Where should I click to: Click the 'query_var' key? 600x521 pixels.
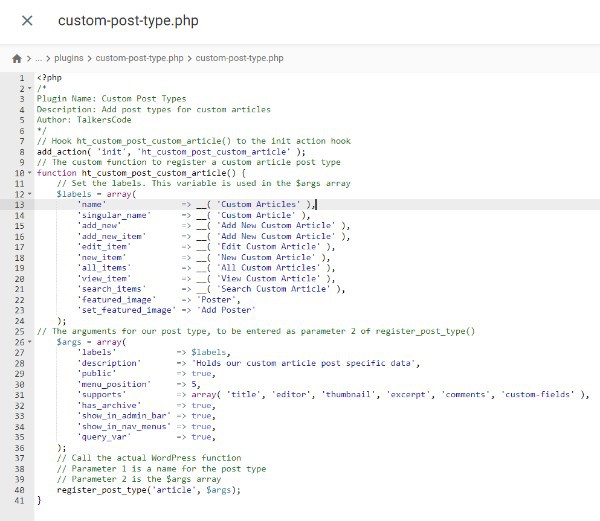tap(104, 437)
